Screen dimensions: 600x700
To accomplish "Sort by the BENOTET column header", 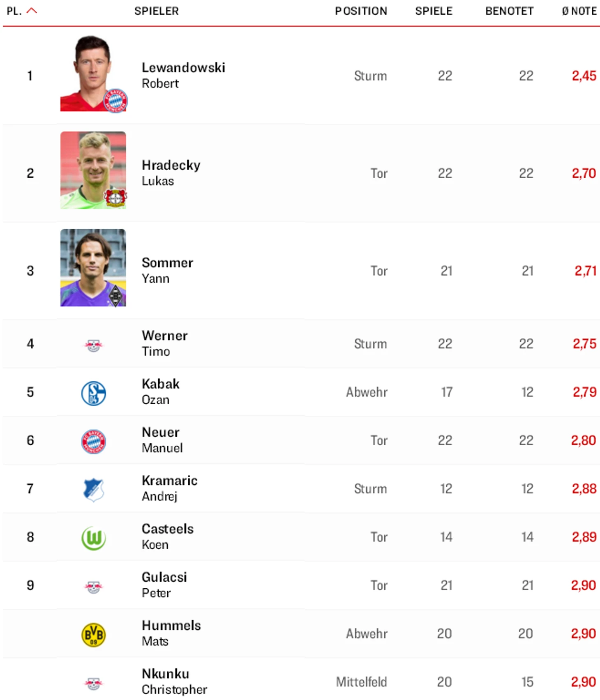I will (x=509, y=11).
